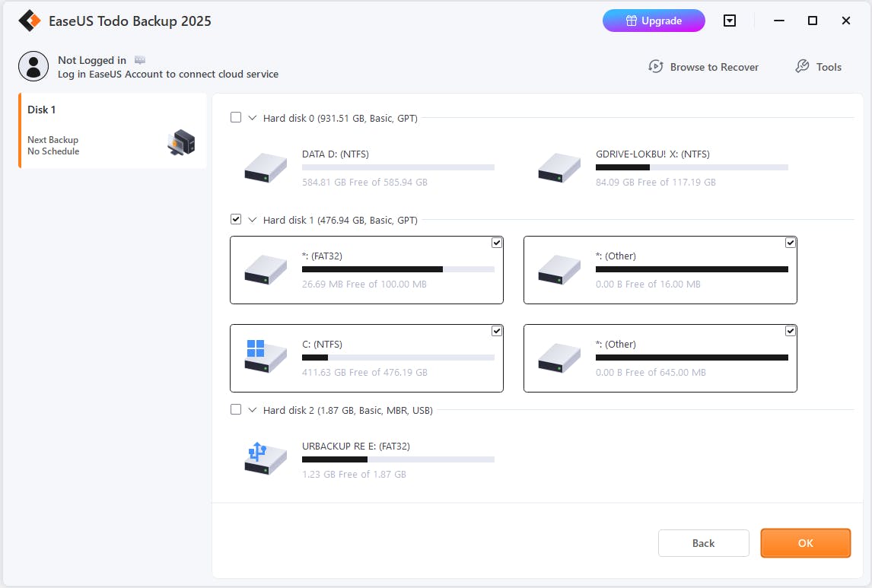Click the 'C: (NTFS)' label
Screen dimensions: 872x588
tap(322, 344)
